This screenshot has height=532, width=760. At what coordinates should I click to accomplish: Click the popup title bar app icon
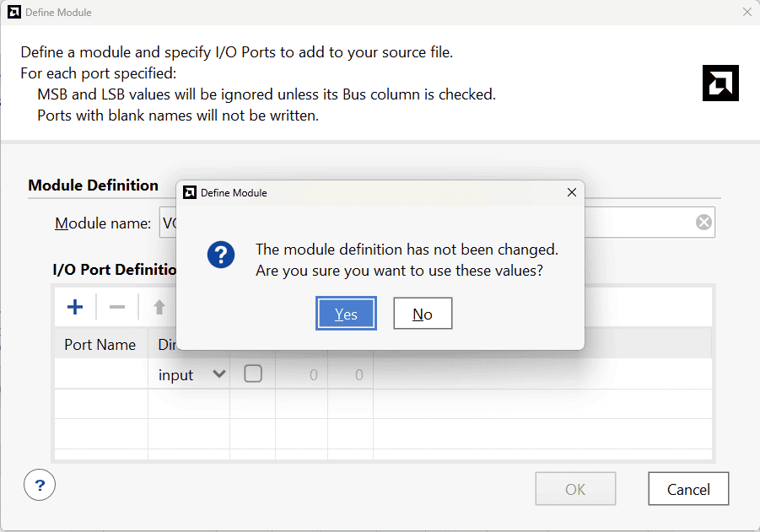[x=190, y=192]
